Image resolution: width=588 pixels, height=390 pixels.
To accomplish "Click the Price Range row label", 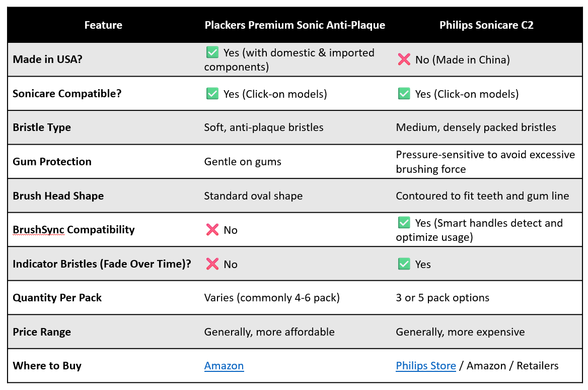I will pyautogui.click(x=42, y=332).
